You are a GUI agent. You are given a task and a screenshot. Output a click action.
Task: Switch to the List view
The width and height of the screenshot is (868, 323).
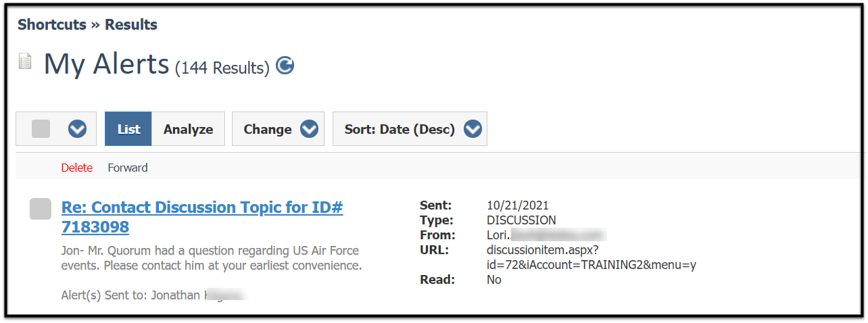128,129
